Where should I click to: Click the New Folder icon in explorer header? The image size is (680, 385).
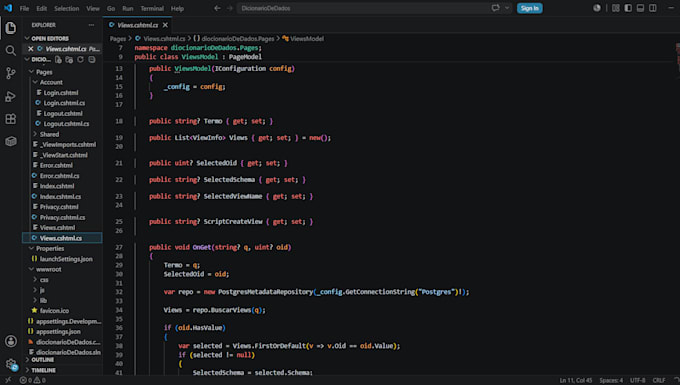pyautogui.click(x=69, y=59)
